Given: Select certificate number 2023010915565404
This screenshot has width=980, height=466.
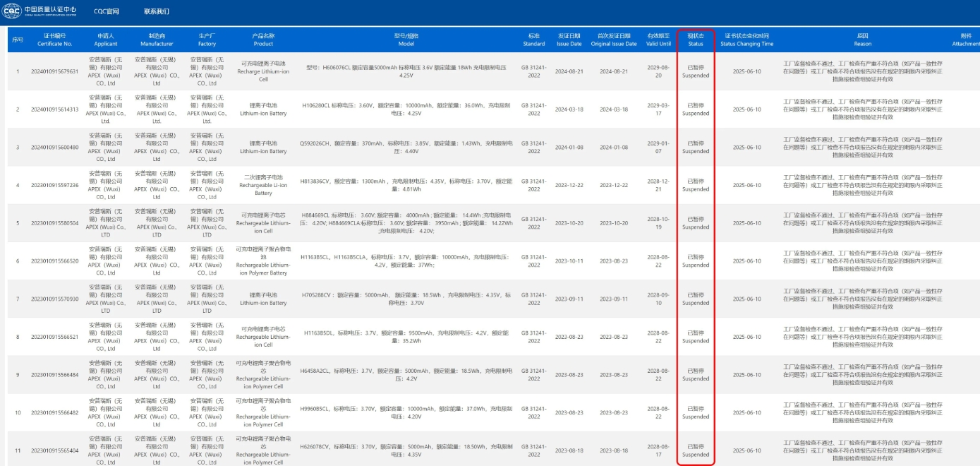Looking at the screenshot, I should pos(55,450).
